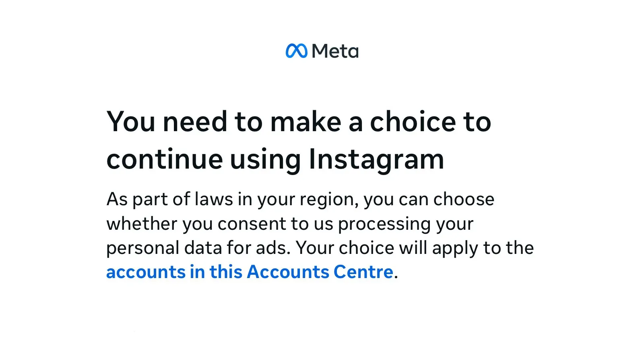Click the word 'Centre' in the blue link
This screenshot has width=644, height=338.
tap(363, 272)
